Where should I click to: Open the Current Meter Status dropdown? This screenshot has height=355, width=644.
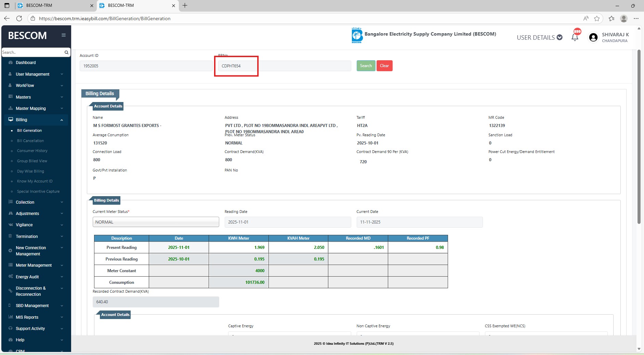[x=156, y=222]
